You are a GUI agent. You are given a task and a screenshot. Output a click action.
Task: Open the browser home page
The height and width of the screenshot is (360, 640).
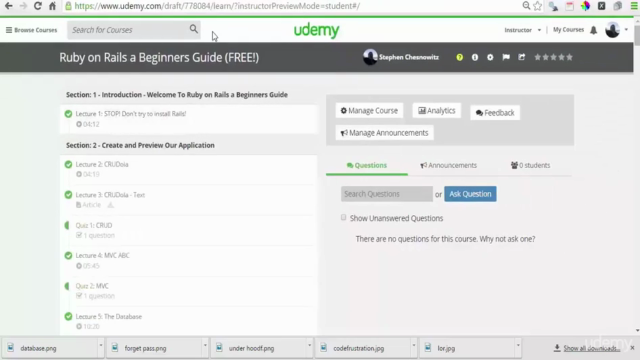[52, 6]
